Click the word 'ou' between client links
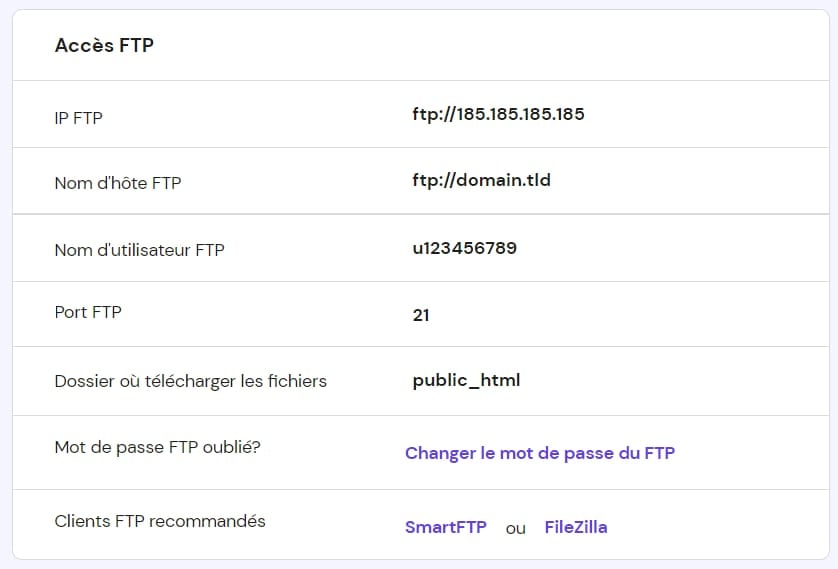Screen dimensions: 838x569 click(x=515, y=529)
